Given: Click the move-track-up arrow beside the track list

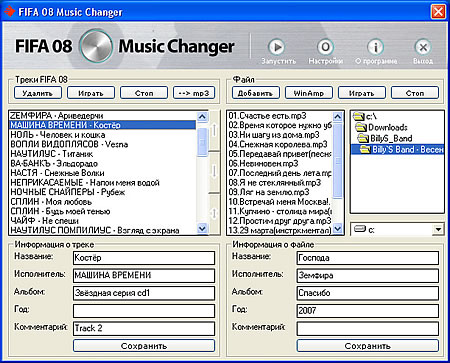Looking at the screenshot, I should [x=214, y=130].
